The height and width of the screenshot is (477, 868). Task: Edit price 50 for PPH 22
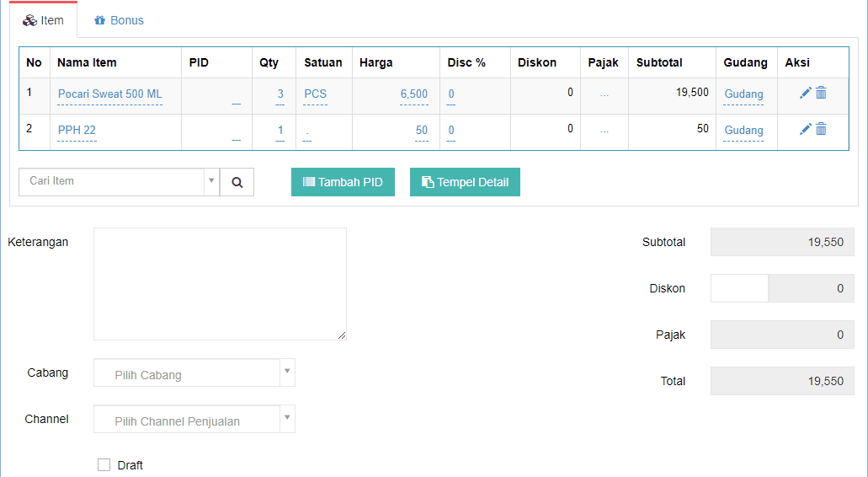point(421,130)
